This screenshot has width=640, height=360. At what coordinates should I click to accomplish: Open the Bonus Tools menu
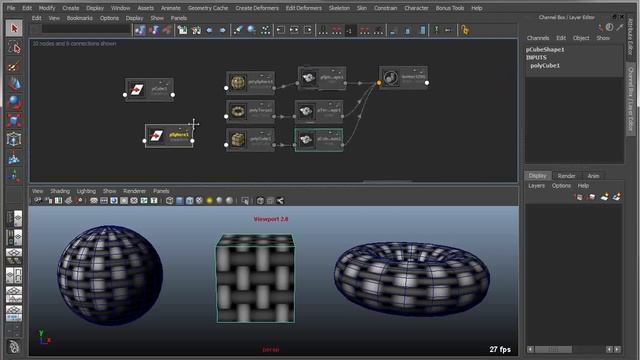449,8
